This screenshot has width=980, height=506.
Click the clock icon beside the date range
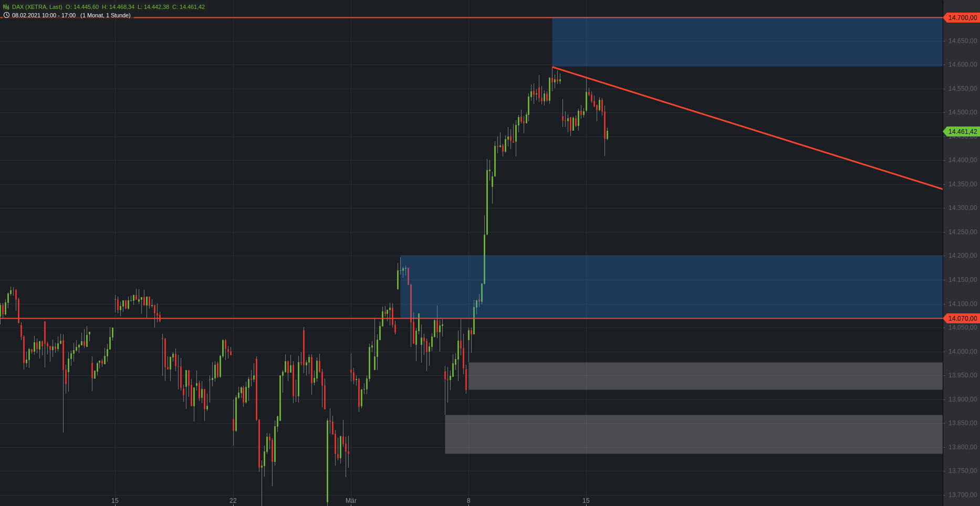click(6, 15)
